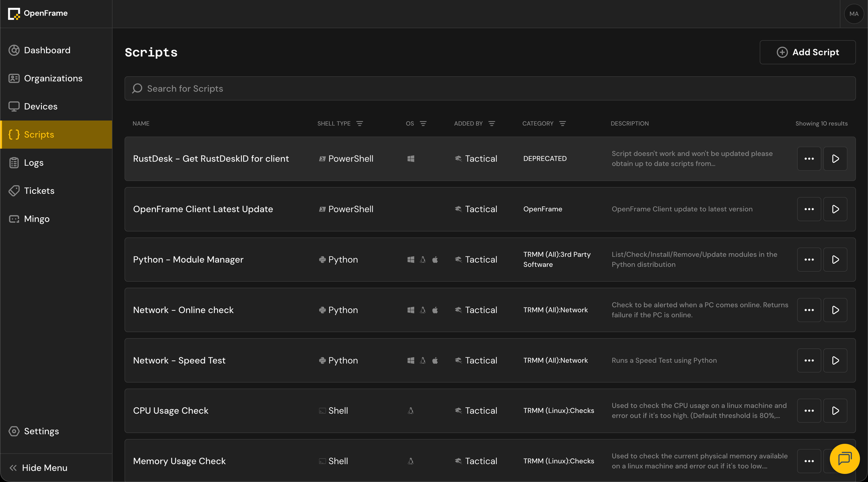868x482 pixels.
Task: Open the Added By column filter
Action: 492,124
